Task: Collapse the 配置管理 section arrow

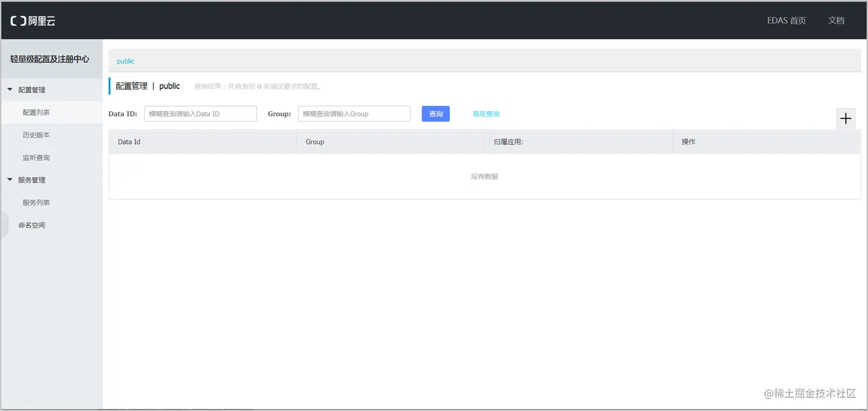Action: [10, 90]
